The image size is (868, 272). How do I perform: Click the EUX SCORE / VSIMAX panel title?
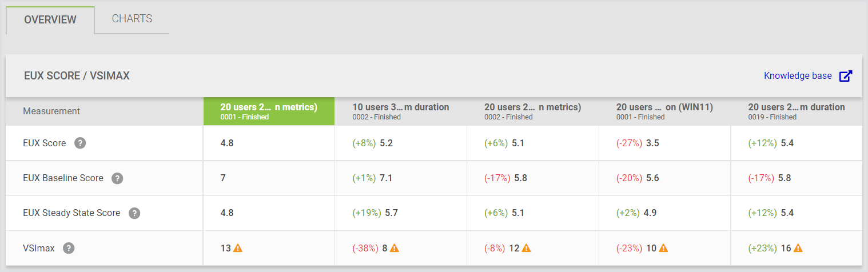[77, 75]
